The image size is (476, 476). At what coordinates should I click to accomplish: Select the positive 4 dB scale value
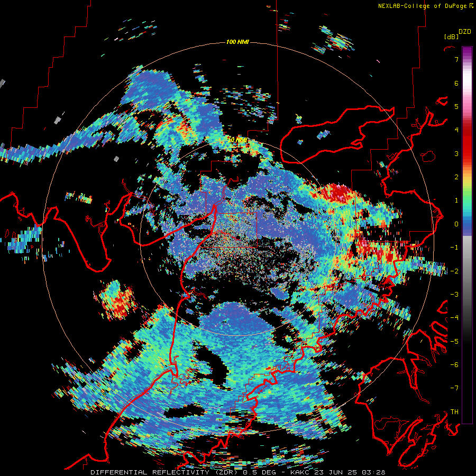pos(456,130)
